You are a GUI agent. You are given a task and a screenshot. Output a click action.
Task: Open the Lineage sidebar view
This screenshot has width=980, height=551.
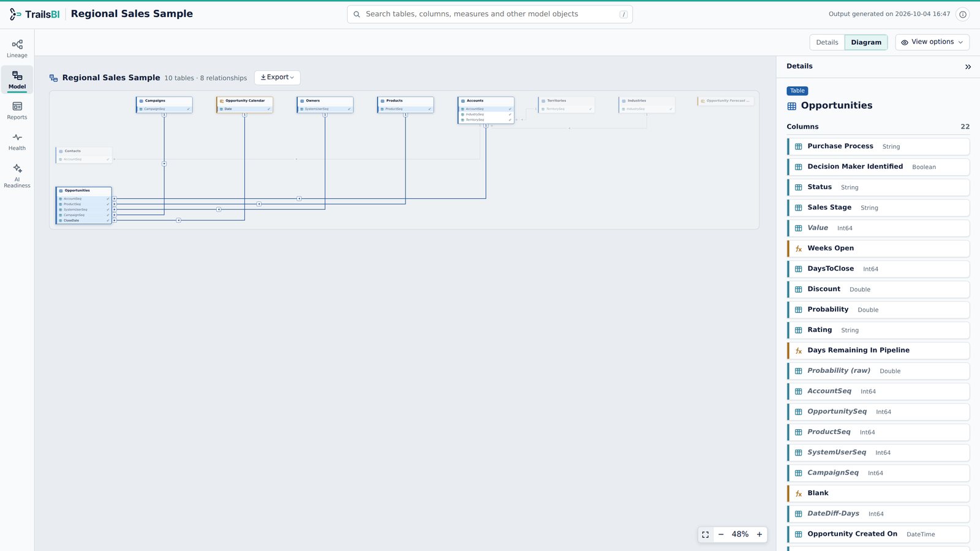tap(17, 48)
